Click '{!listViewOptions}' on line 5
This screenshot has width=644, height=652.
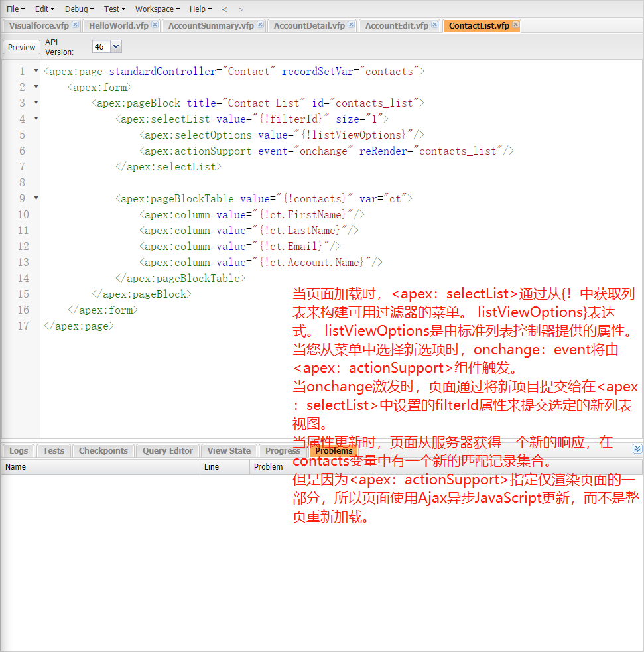354,135
